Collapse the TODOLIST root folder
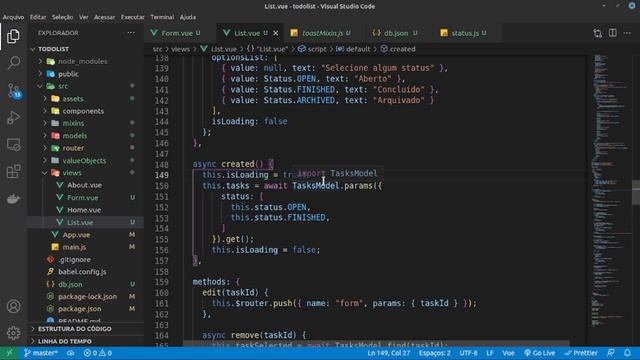The width and height of the screenshot is (640, 360). pyautogui.click(x=86, y=49)
